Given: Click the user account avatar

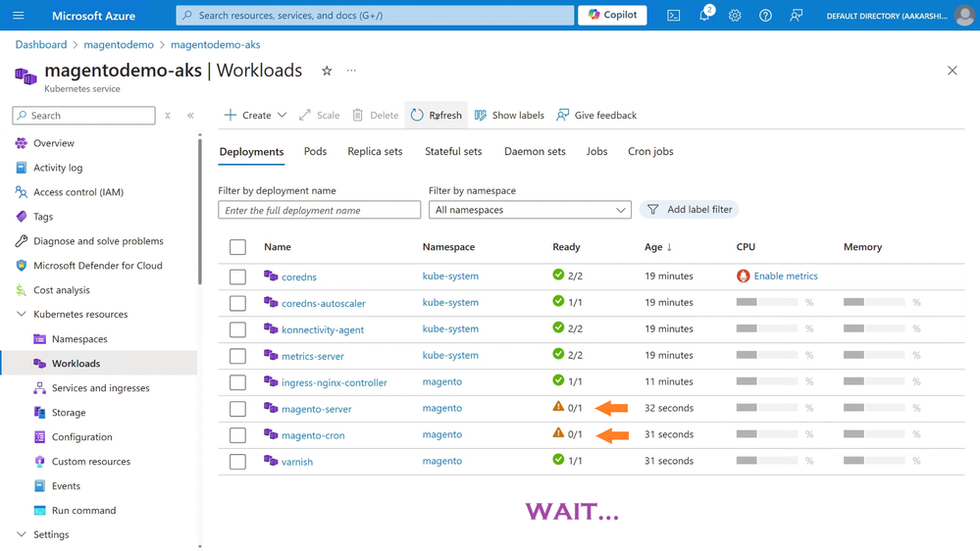Looking at the screenshot, I should [964, 16].
